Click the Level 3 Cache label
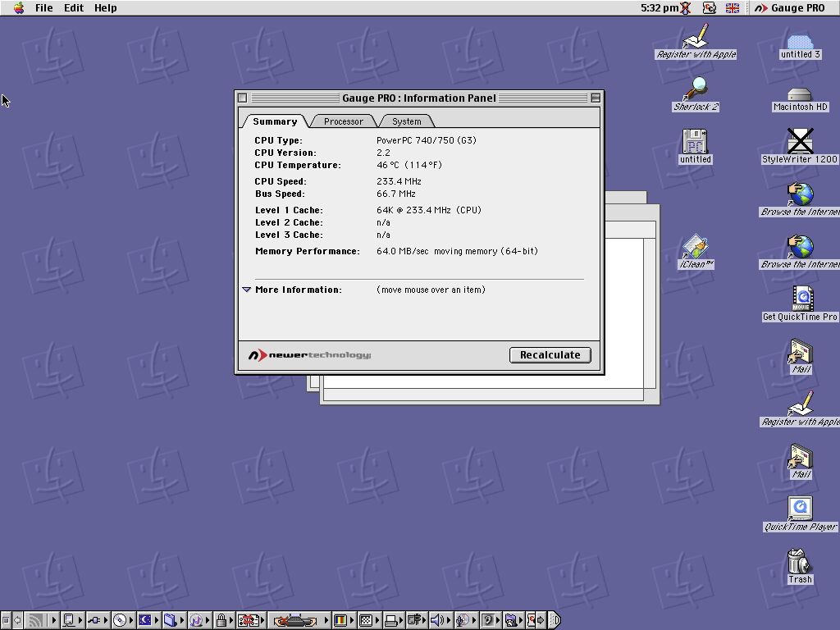Screen dimensions: 840x630 (290, 235)
